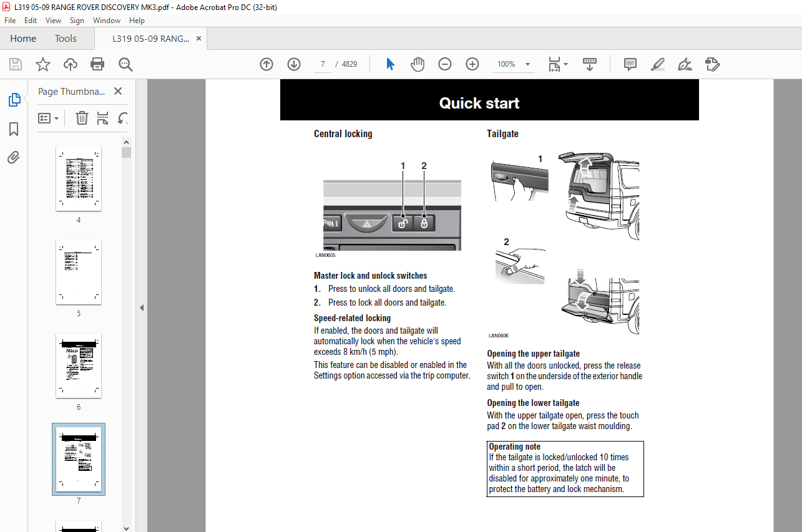Rotate page with thumbnail panel icon

pos(123,118)
